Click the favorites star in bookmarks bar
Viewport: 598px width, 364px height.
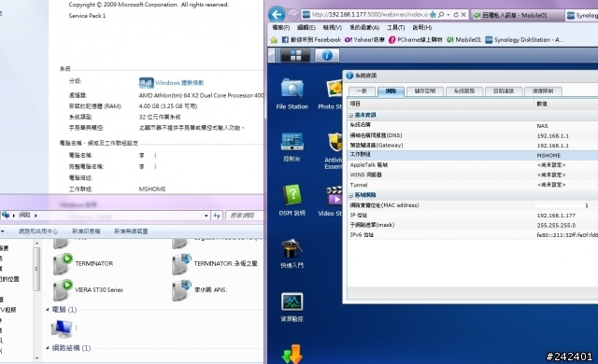pos(274,39)
